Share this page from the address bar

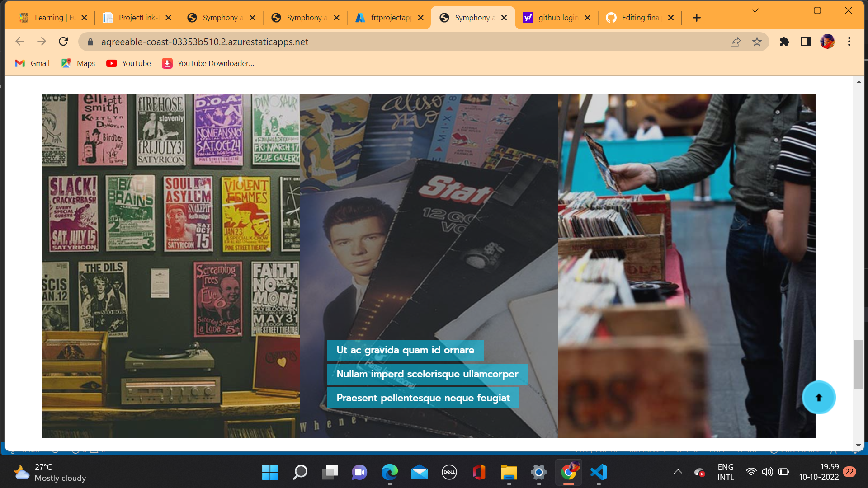pyautogui.click(x=735, y=42)
